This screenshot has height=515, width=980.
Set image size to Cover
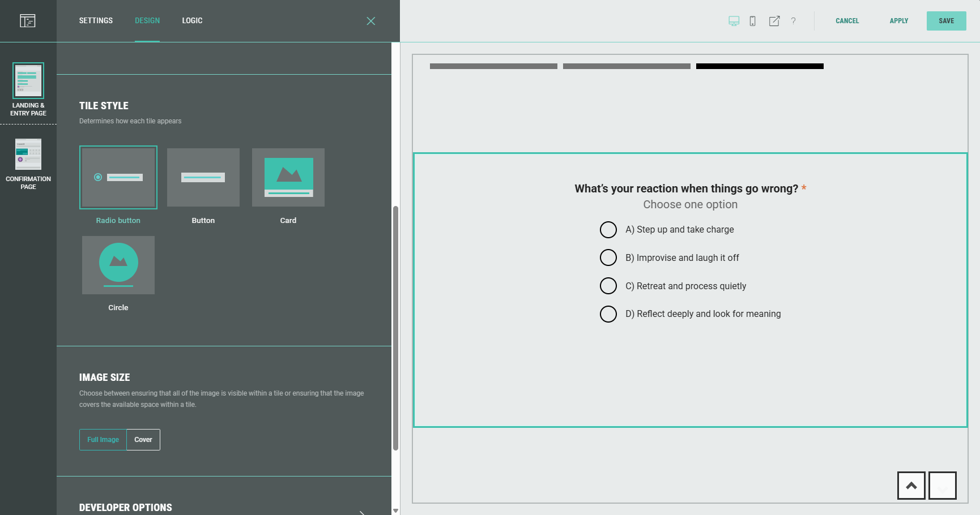point(143,440)
